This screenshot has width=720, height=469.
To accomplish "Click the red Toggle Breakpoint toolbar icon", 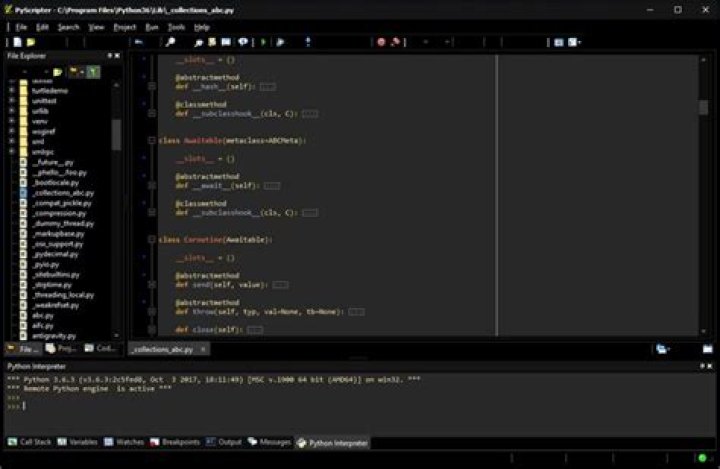I will 381,42.
